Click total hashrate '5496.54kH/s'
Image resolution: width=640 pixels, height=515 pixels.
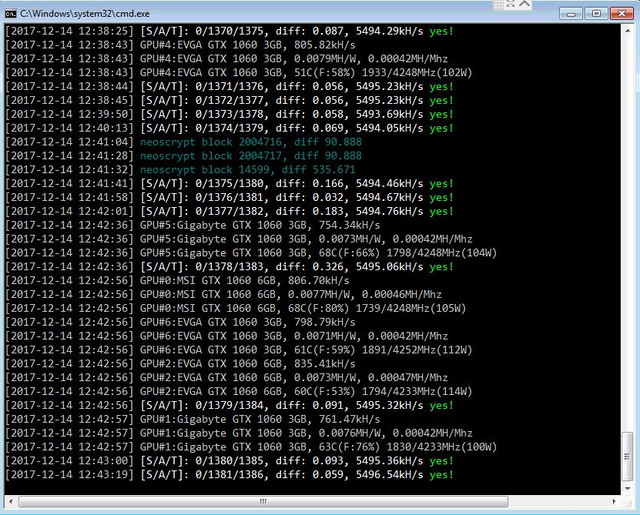pyautogui.click(x=389, y=475)
